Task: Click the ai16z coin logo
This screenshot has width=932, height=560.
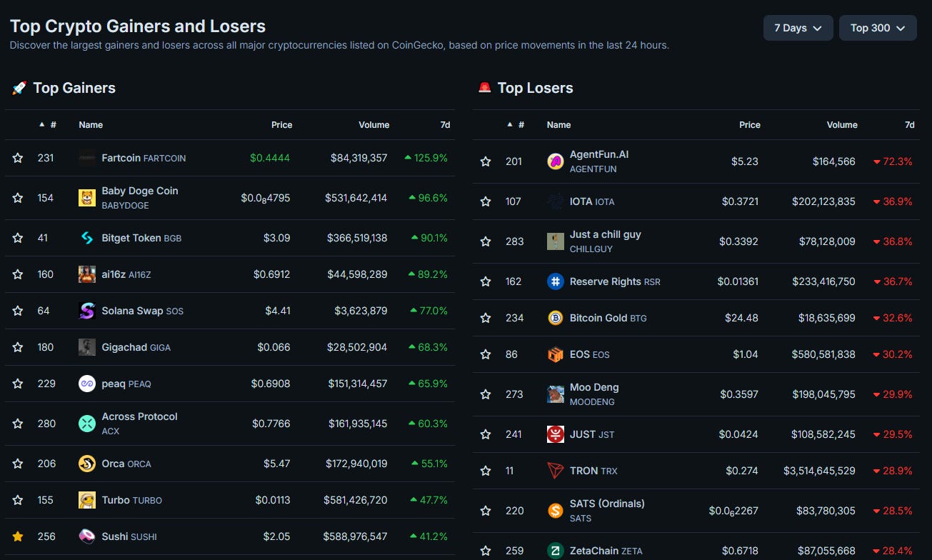Action: coord(87,274)
